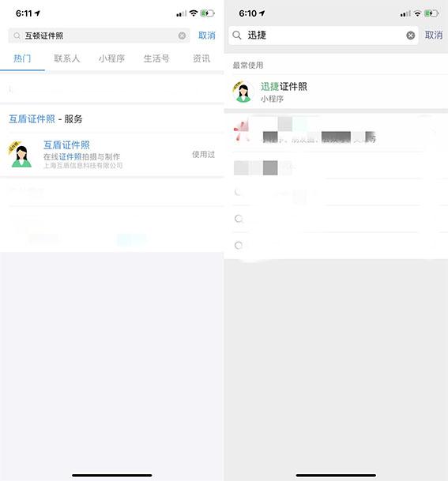Select the last search suggestion magnifier

point(239,245)
